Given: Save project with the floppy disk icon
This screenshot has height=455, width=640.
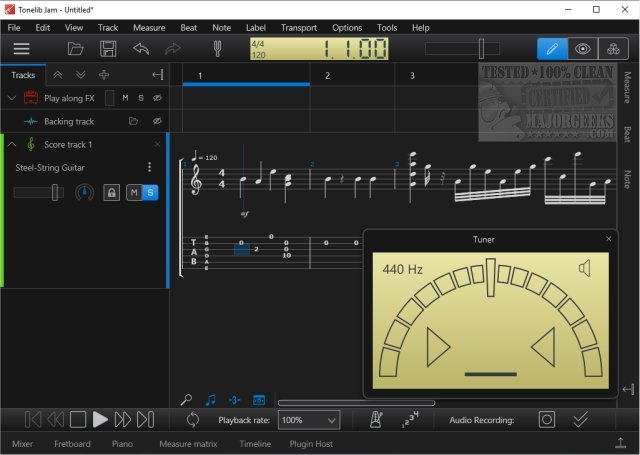Looking at the screenshot, I should pyautogui.click(x=108, y=48).
